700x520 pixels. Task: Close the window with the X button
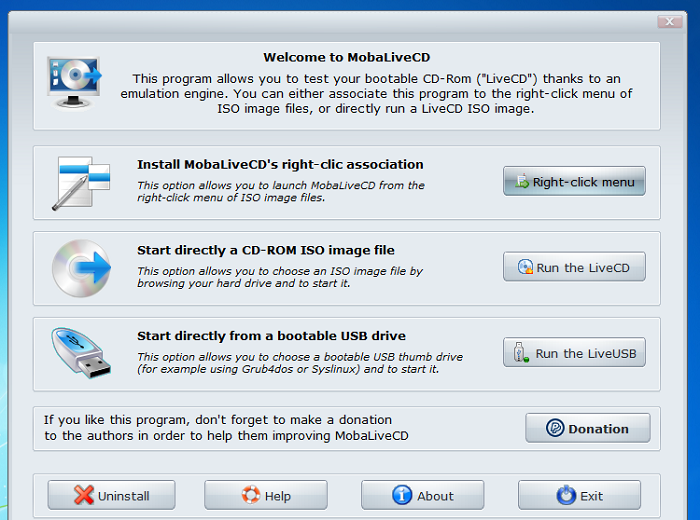(x=670, y=21)
